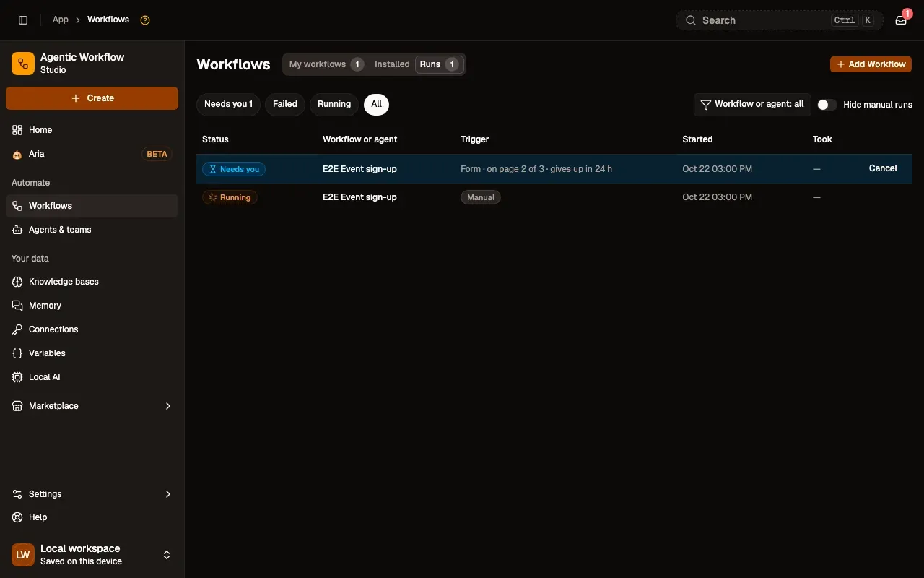Viewport: 924px width, 578px height.
Task: Open the Workflow or agent filter dropdown
Action: click(752, 105)
